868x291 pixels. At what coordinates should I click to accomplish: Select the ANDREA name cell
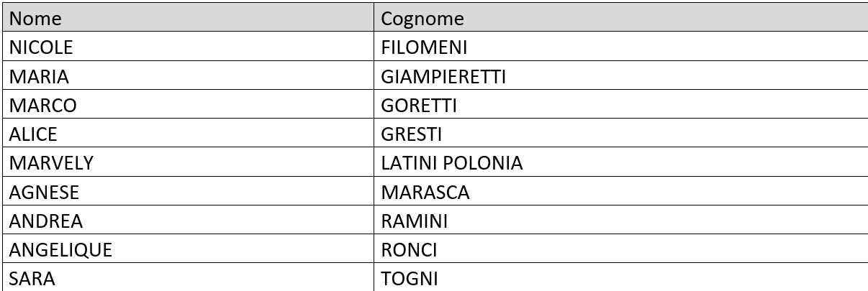(x=45, y=221)
